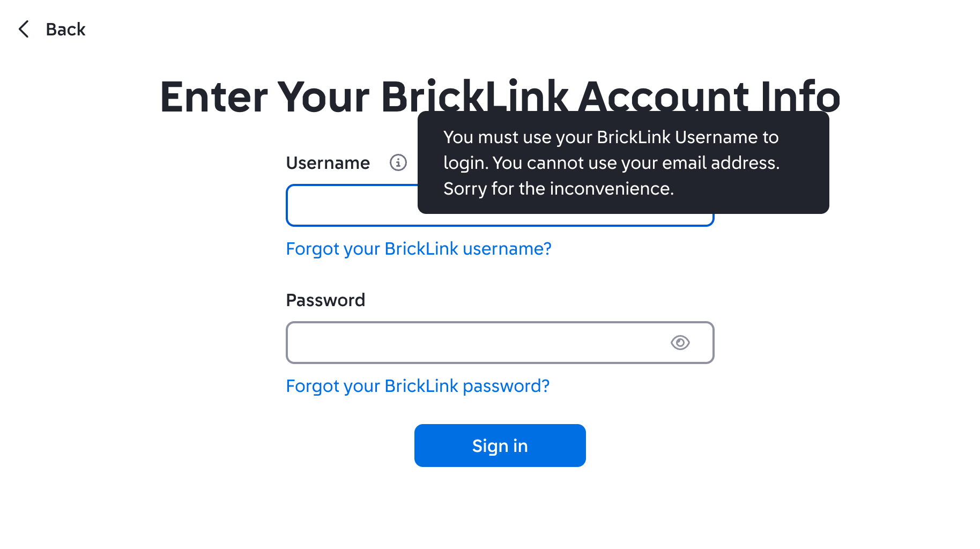Click the "Back" text label
This screenshot has height=549, width=980.
coord(65,29)
